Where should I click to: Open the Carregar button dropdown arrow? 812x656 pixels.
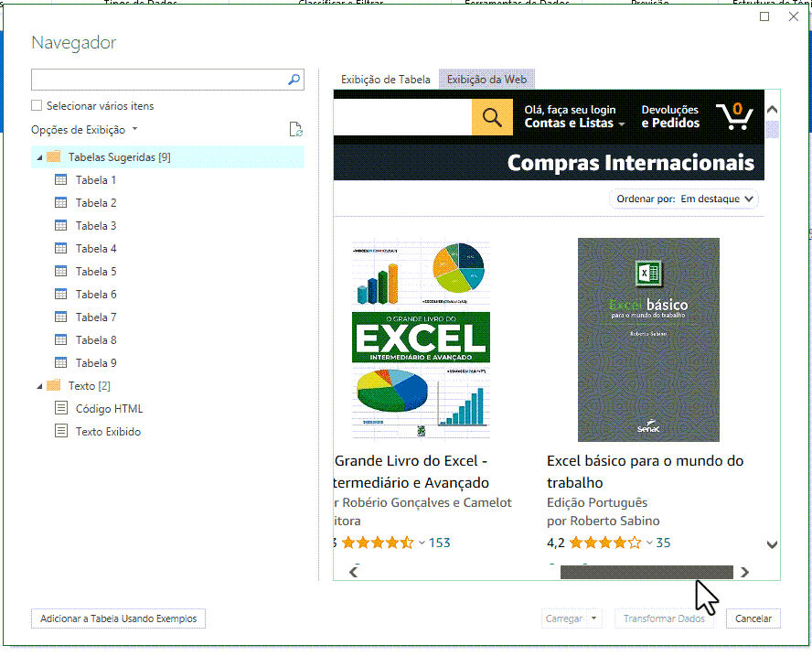[x=594, y=618]
